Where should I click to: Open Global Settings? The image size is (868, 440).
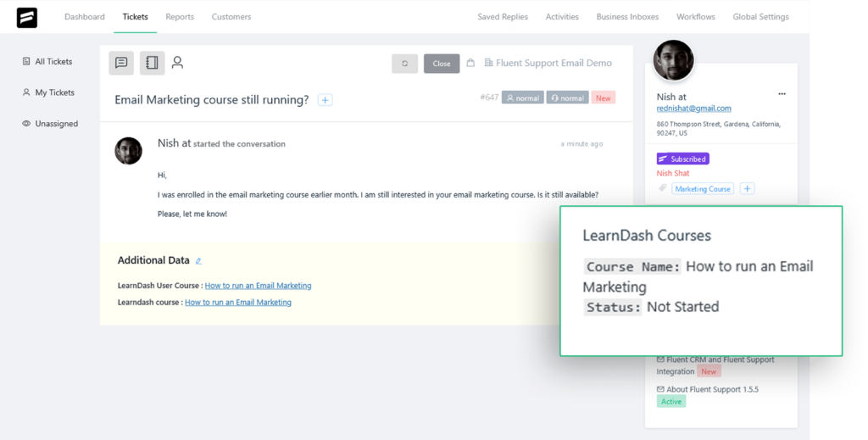click(760, 17)
